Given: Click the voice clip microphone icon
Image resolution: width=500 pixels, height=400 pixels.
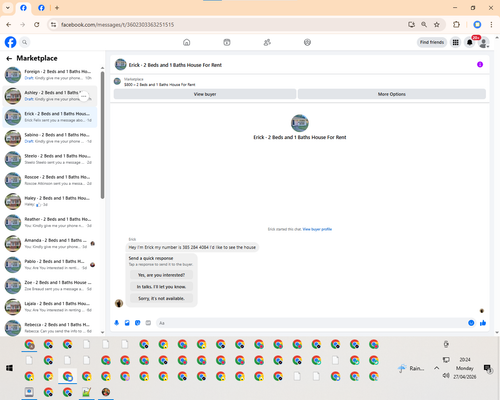Looking at the screenshot, I should coord(117,323).
